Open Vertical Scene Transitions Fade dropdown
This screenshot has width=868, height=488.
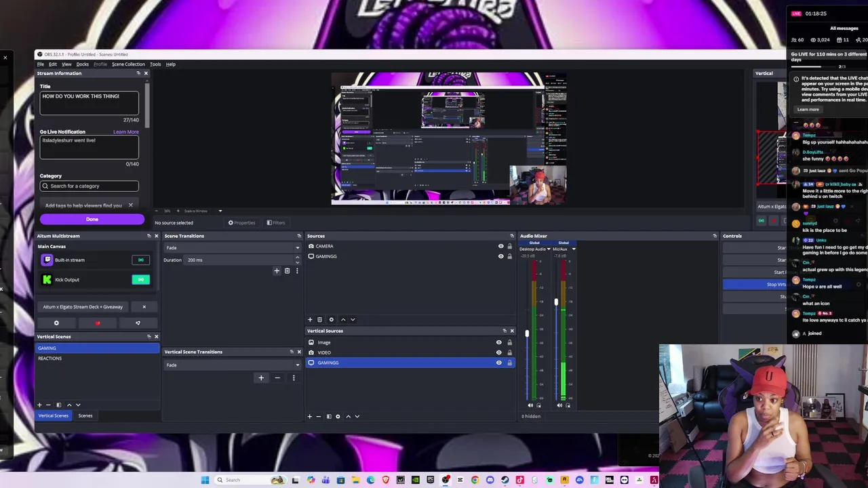click(x=232, y=365)
